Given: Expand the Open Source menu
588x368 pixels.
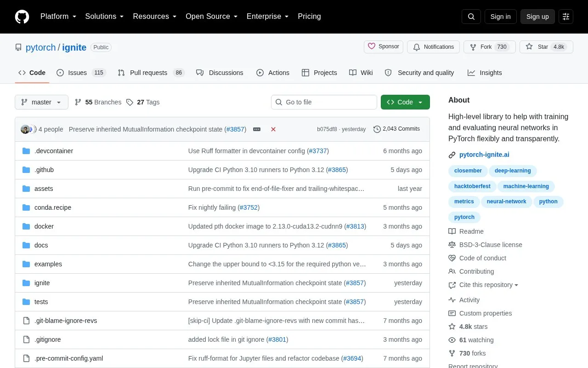Looking at the screenshot, I should coord(212,17).
